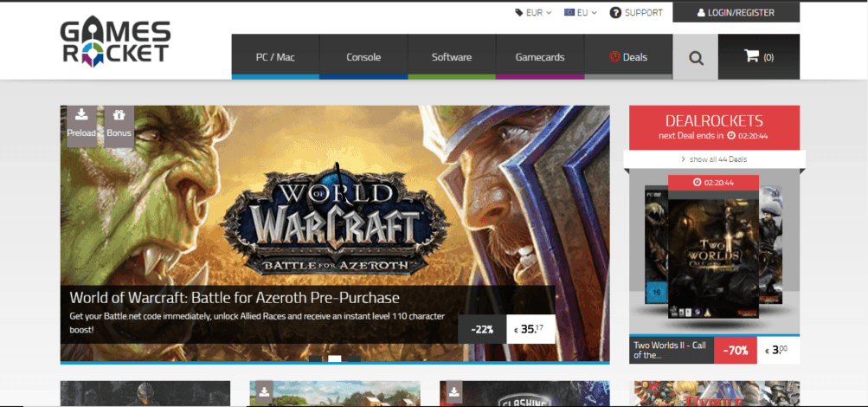Click the € 3.00 deal price
Image resolution: width=868 pixels, height=407 pixels.
(x=778, y=350)
